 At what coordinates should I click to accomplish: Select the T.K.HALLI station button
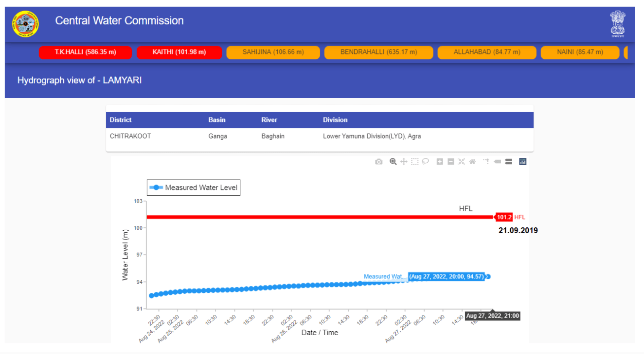pyautogui.click(x=85, y=52)
